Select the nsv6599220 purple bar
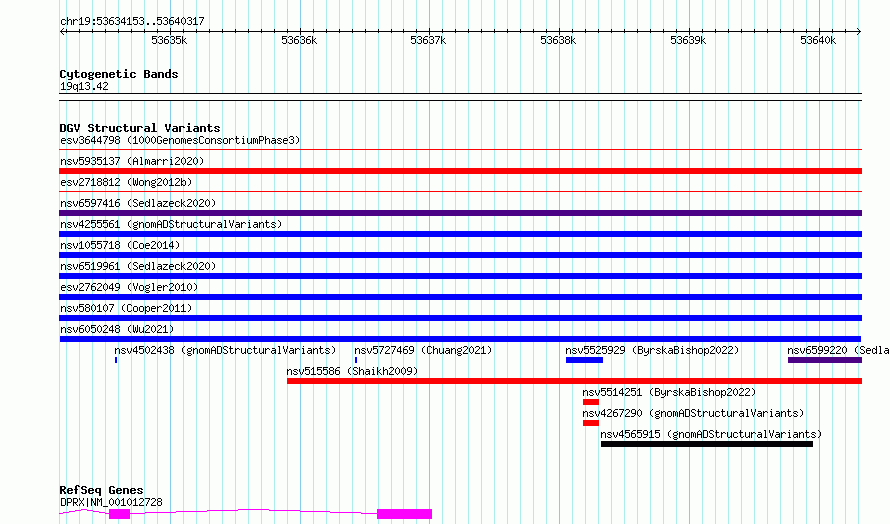Image resolution: width=890 pixels, height=524 pixels. 825,360
